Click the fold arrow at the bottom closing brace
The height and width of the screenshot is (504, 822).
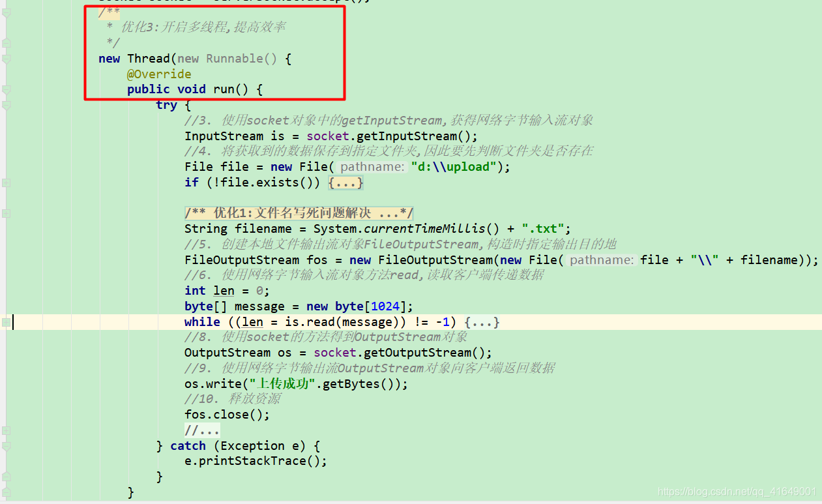[x=5, y=492]
